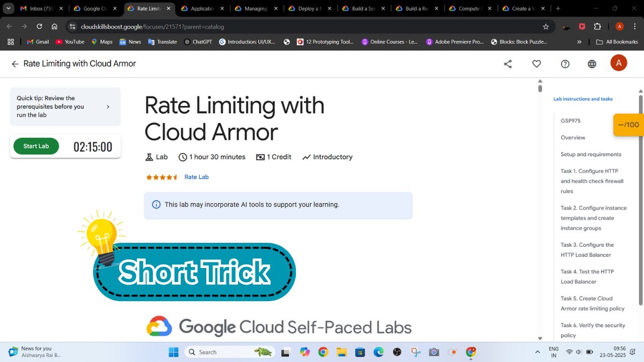The image size is (644, 362).
Task: Click the GSP975 outline entry
Action: pyautogui.click(x=571, y=121)
